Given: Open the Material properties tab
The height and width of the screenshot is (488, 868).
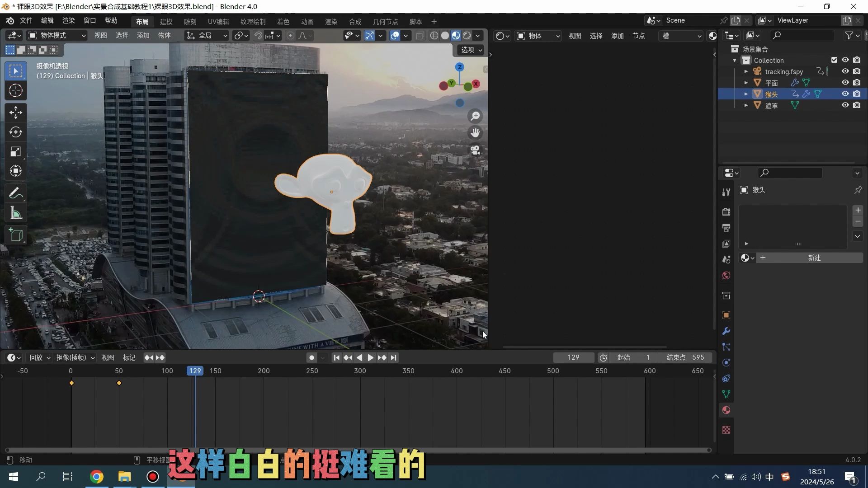Looking at the screenshot, I should click(x=726, y=410).
